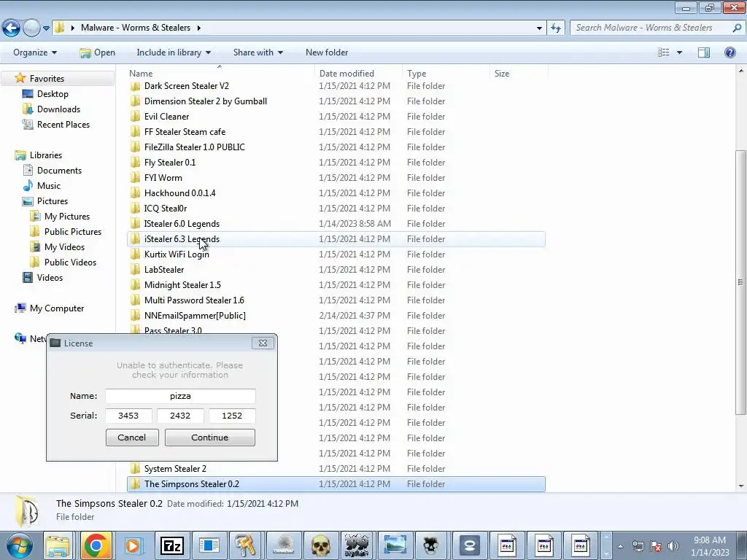Image resolution: width=747 pixels, height=560 pixels.
Task: Open the landscape picture taskbar icon
Action: pos(395,545)
